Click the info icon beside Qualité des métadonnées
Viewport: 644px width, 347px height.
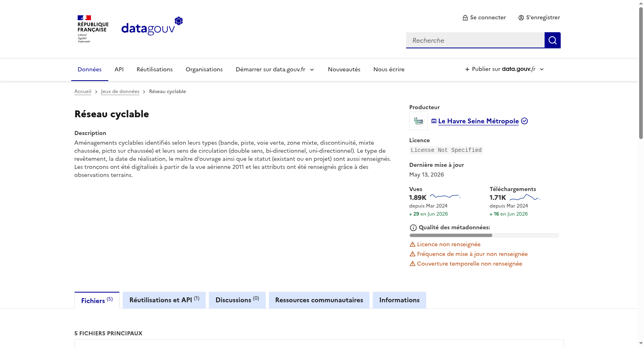tap(413, 228)
